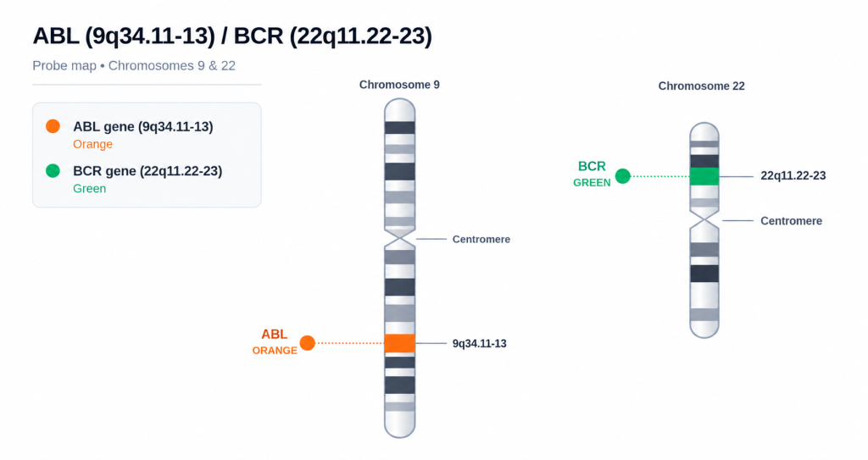Select the green BCR band on chromosome 22
The height and width of the screenshot is (460, 868).
pos(704,176)
